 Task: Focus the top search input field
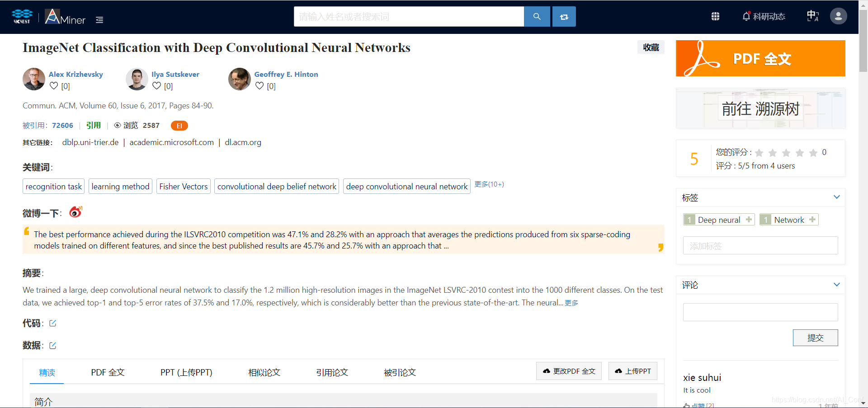(x=409, y=17)
